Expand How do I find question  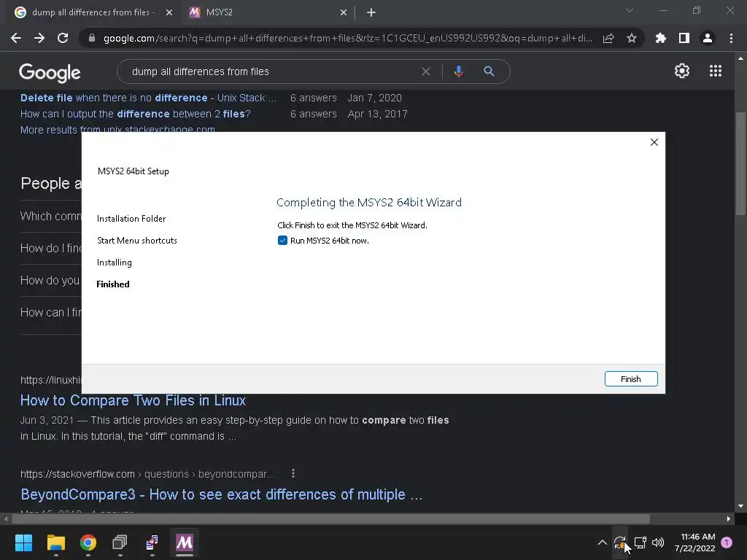click(51, 248)
